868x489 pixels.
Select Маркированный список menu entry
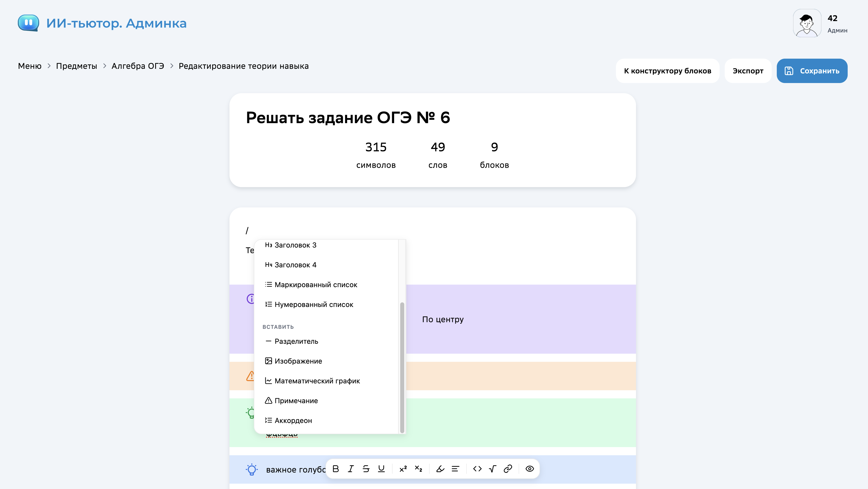[316, 285]
